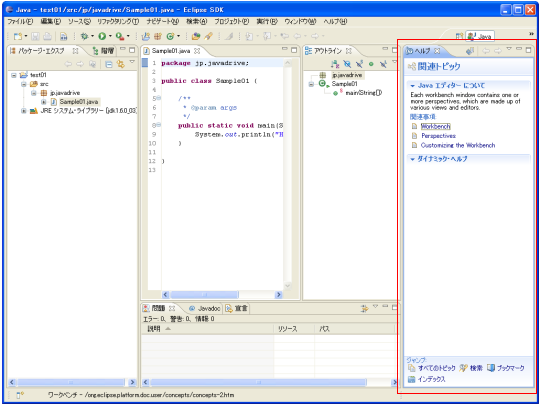Viewport: 540px width, 405px height.
Task: Open the Help view menu triangle
Action: [509, 49]
